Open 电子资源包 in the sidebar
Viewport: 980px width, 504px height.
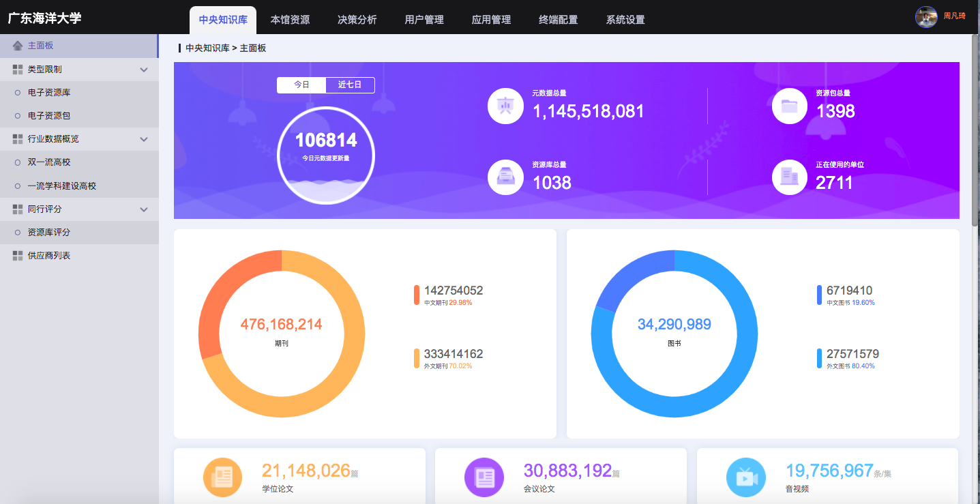[x=79, y=116]
